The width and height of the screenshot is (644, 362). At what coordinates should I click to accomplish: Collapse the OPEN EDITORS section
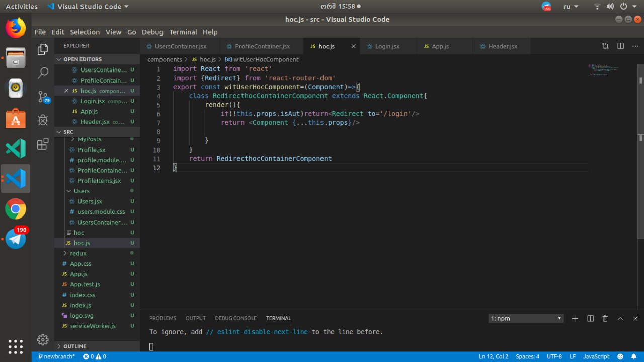point(82,59)
